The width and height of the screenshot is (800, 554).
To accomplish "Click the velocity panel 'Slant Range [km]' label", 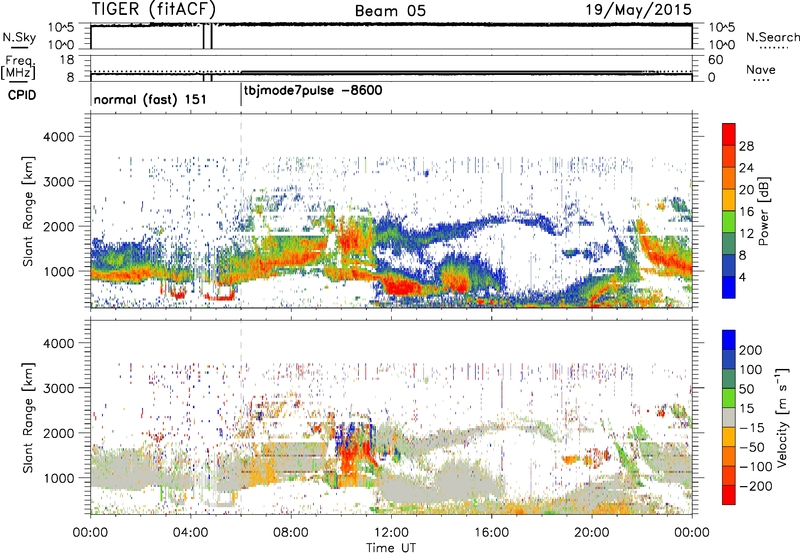I will [x=28, y=418].
